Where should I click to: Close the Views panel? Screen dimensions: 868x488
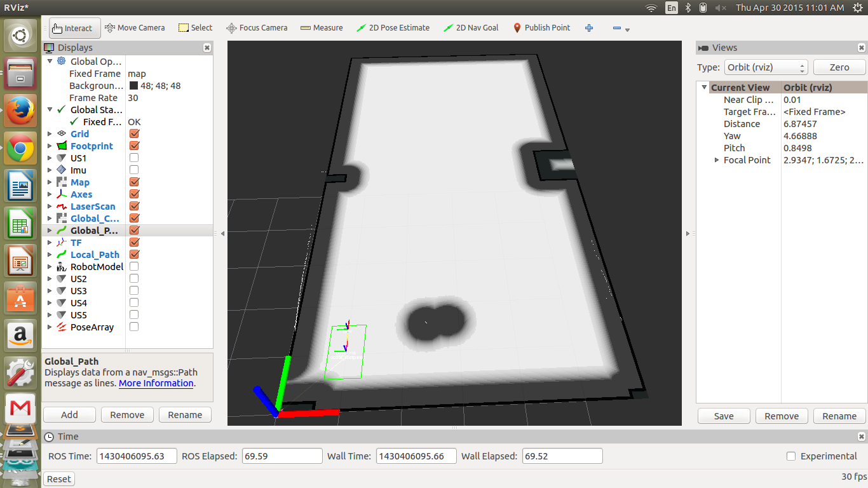coord(862,48)
